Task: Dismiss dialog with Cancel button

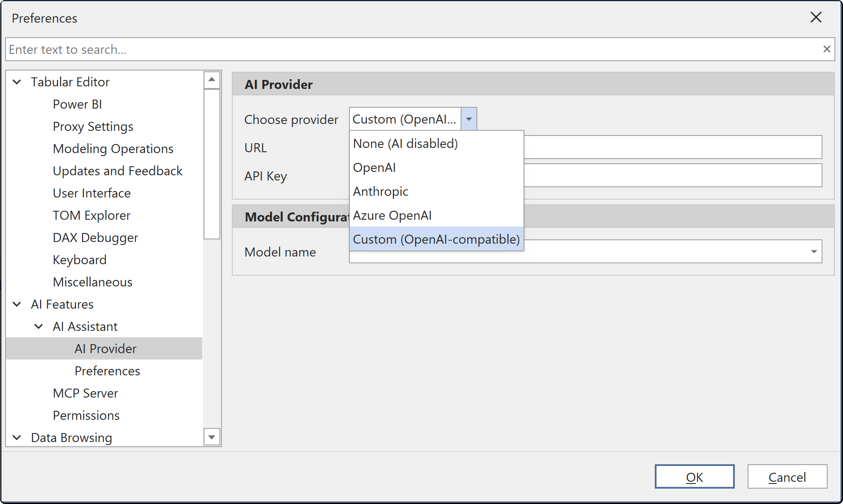Action: (x=787, y=477)
